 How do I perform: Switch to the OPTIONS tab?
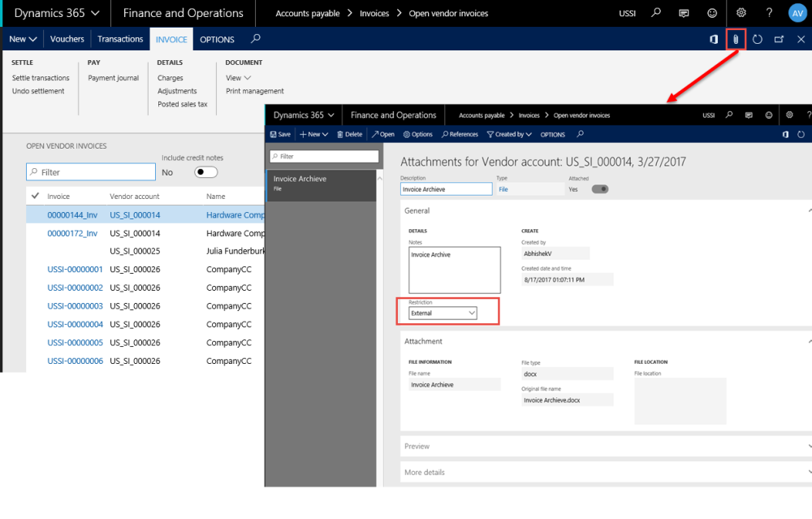pyautogui.click(x=217, y=39)
